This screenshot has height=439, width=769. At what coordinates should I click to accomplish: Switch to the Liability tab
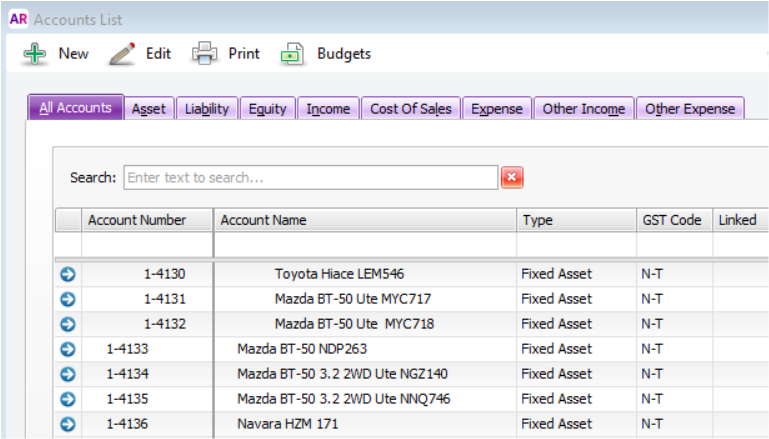tap(207, 109)
